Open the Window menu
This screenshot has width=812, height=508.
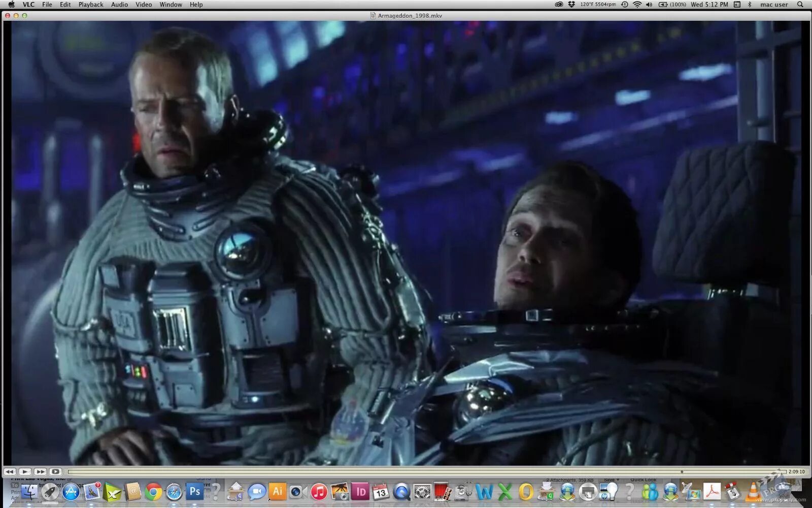[171, 5]
